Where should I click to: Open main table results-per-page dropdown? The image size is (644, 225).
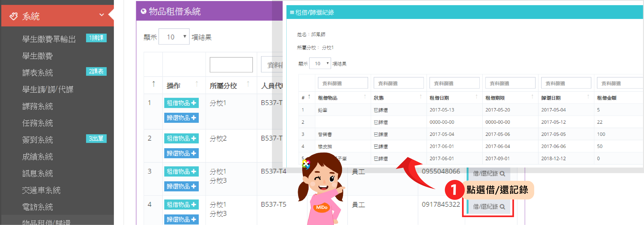pyautogui.click(x=174, y=37)
